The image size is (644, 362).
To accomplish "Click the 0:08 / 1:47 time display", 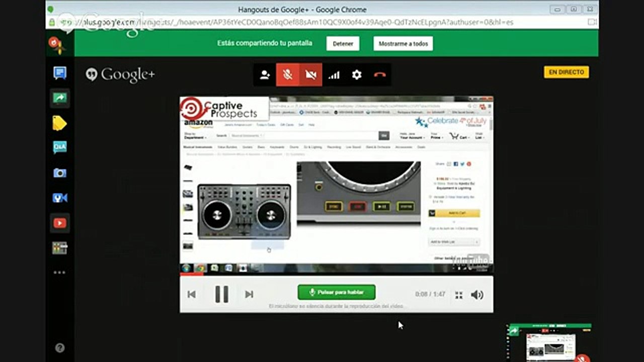I will pos(430,294).
